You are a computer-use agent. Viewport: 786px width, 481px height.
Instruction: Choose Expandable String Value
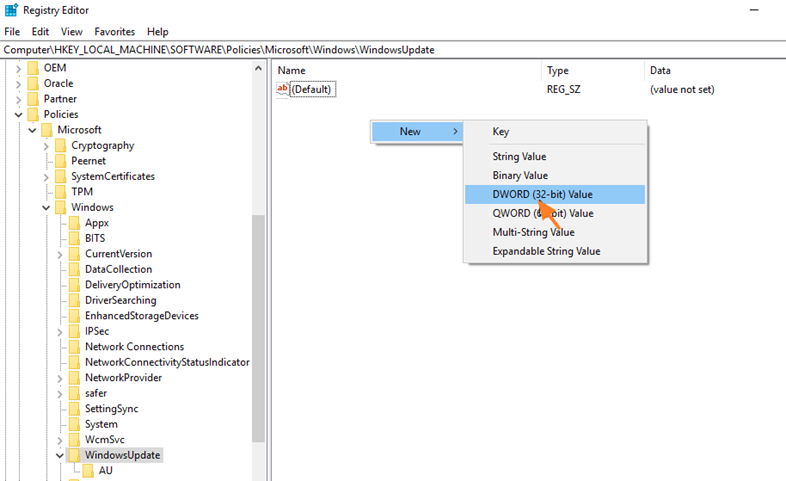(555, 251)
